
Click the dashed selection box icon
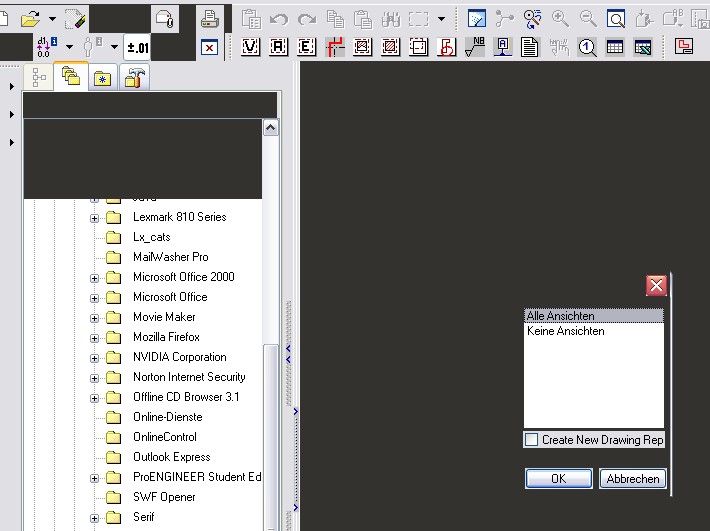pos(418,19)
